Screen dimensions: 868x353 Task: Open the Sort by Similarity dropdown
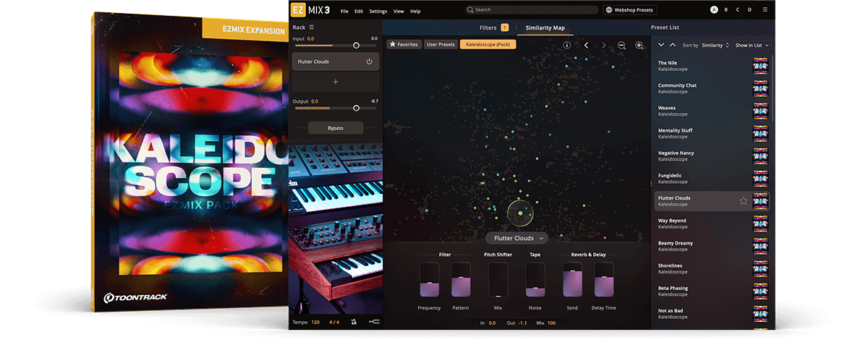[x=715, y=45]
